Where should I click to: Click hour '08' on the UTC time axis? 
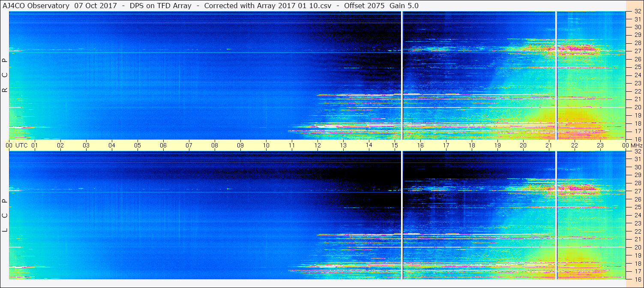[215, 145]
